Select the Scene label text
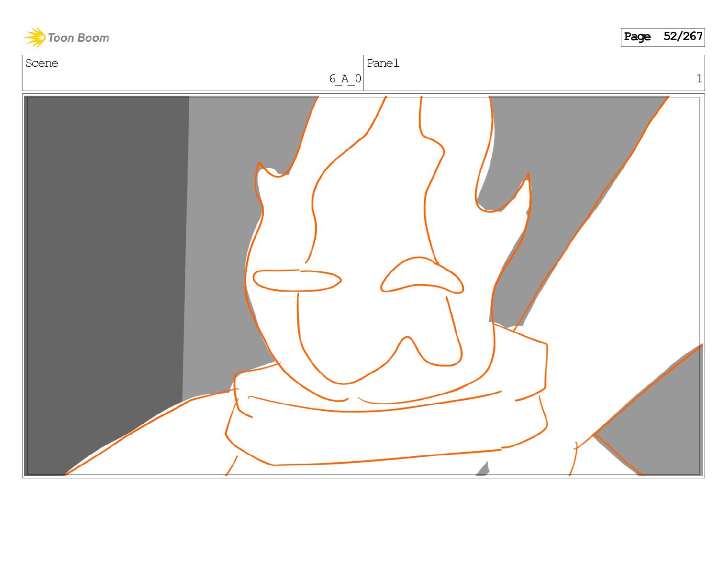728x563 pixels. pyautogui.click(x=42, y=63)
